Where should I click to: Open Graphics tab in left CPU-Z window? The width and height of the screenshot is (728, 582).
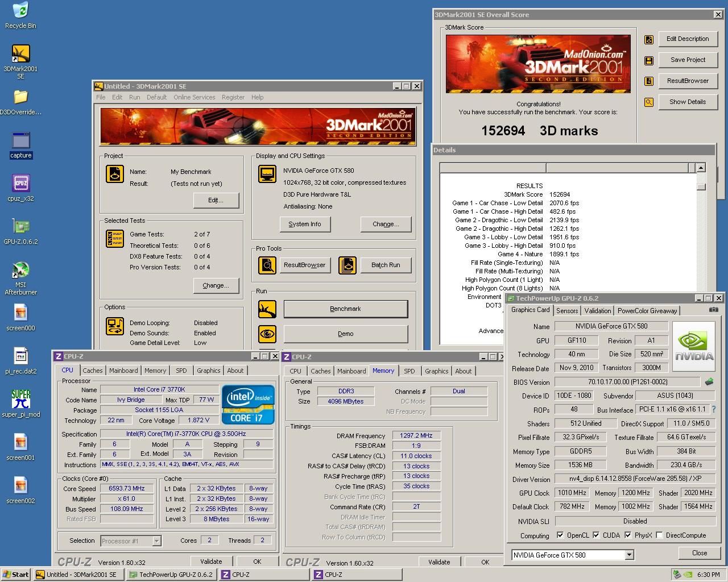pos(209,371)
